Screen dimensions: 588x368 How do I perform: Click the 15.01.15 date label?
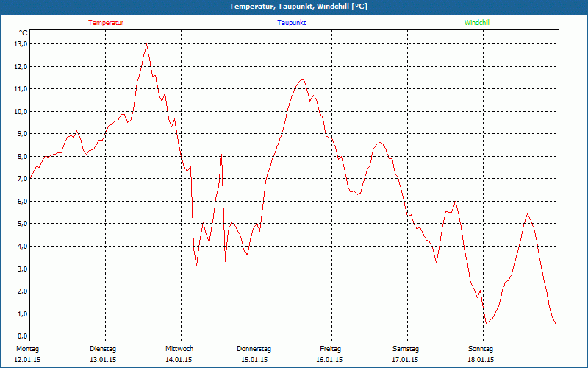click(254, 360)
